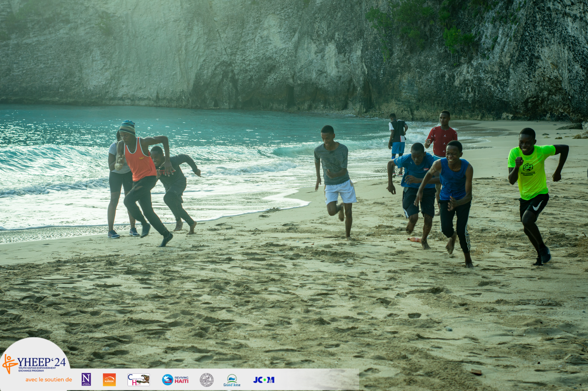
Task: Click the purple Northwestern N logo
Action: (86, 379)
